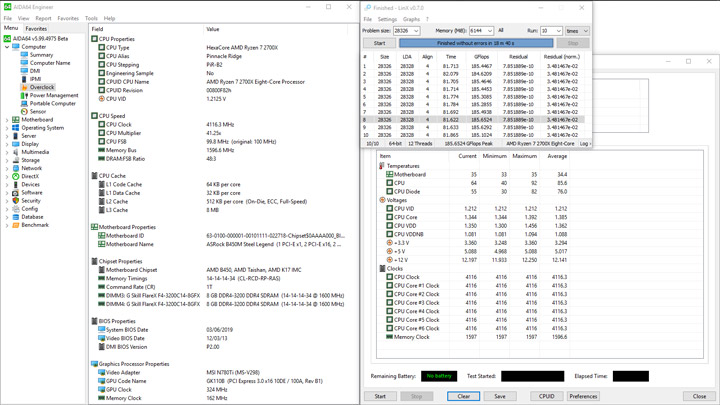Open the AIDA64 Tools menu
The width and height of the screenshot is (720, 405).
click(91, 18)
